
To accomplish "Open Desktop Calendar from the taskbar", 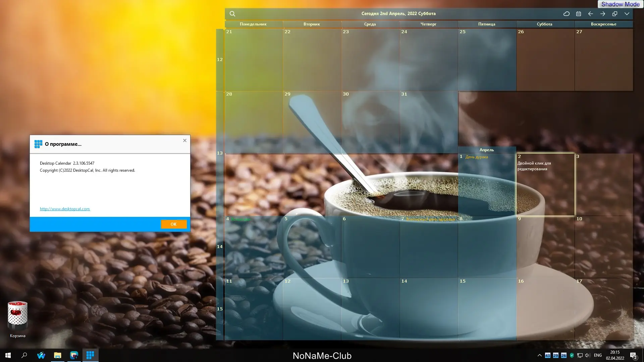I will [x=90, y=355].
